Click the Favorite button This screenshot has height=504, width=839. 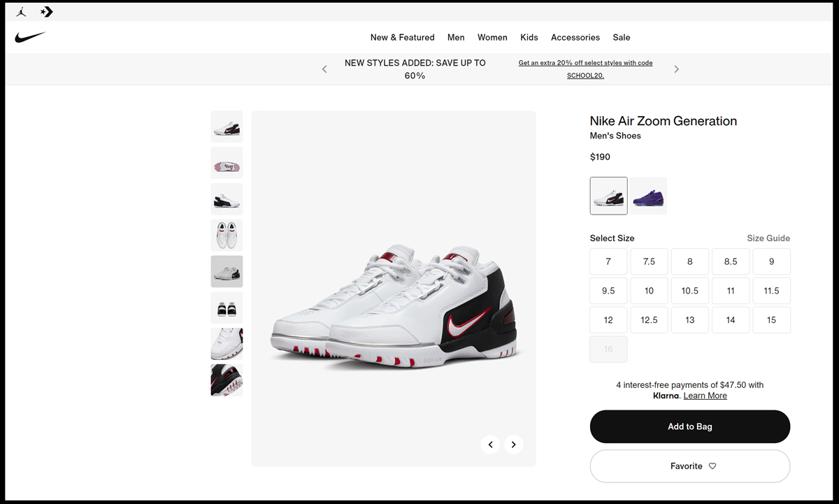tap(690, 466)
